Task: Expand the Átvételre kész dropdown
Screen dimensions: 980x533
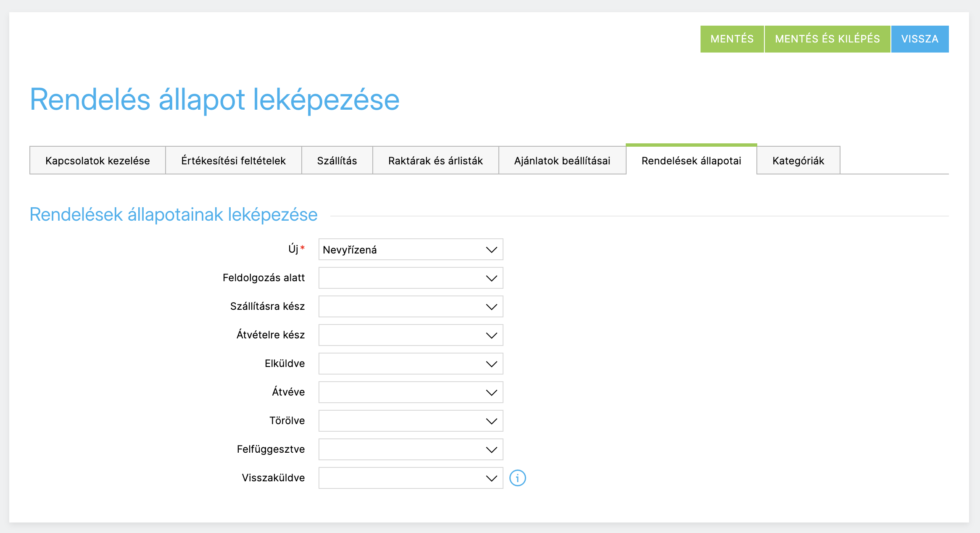Action: pos(411,335)
